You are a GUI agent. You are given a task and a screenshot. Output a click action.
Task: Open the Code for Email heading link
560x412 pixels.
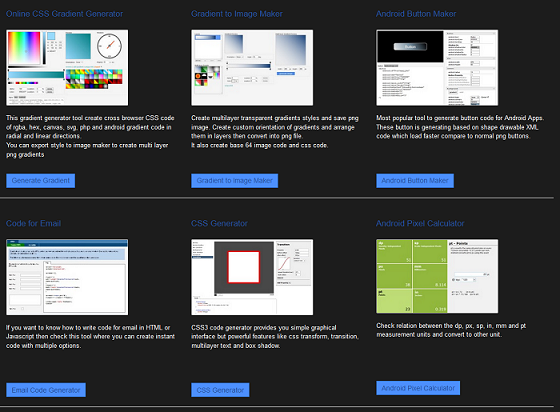[x=34, y=223]
